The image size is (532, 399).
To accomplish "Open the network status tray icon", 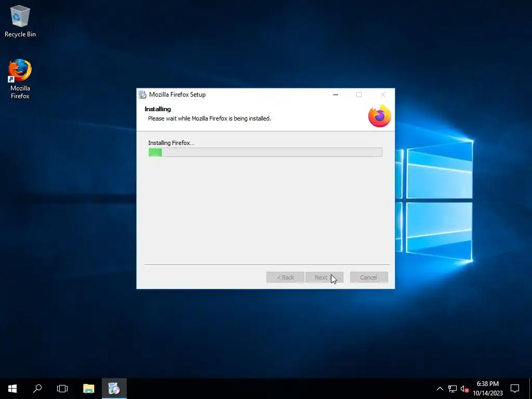I will point(453,389).
